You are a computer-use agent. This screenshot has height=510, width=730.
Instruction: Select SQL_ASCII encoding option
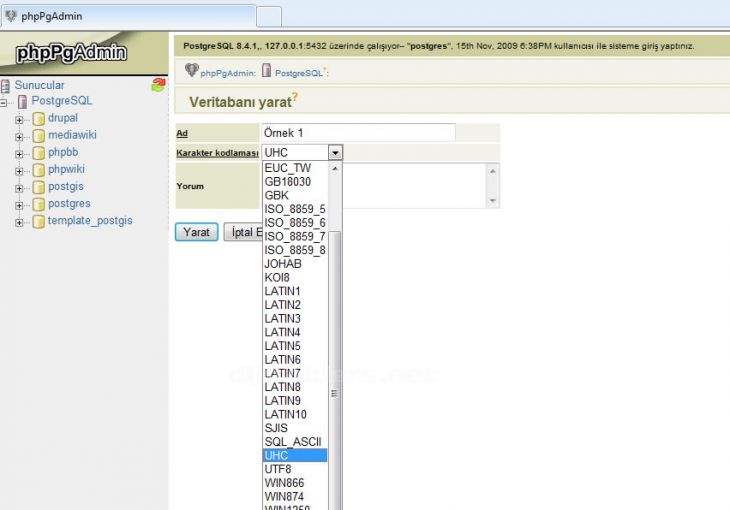tap(295, 442)
